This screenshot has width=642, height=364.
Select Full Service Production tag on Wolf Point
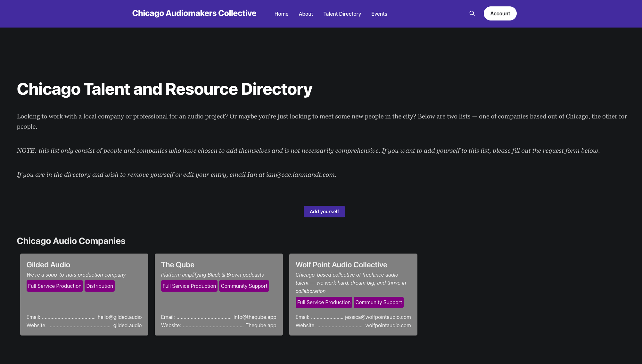pos(324,302)
